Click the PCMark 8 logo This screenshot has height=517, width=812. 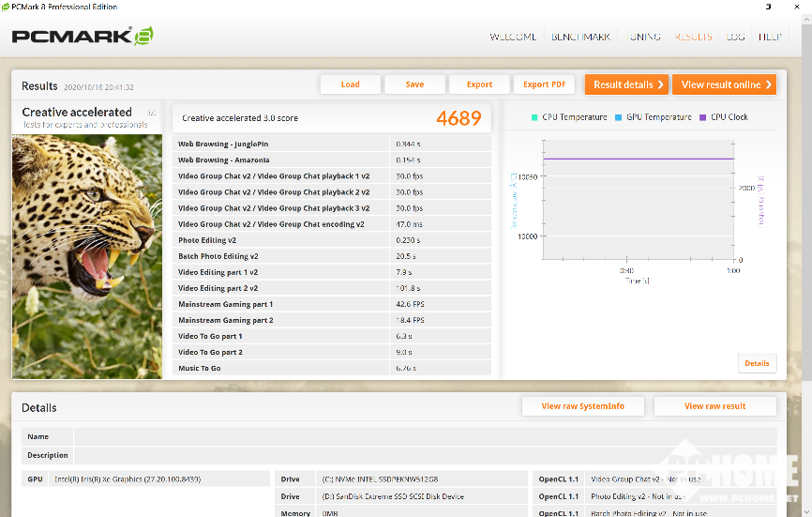pos(82,37)
